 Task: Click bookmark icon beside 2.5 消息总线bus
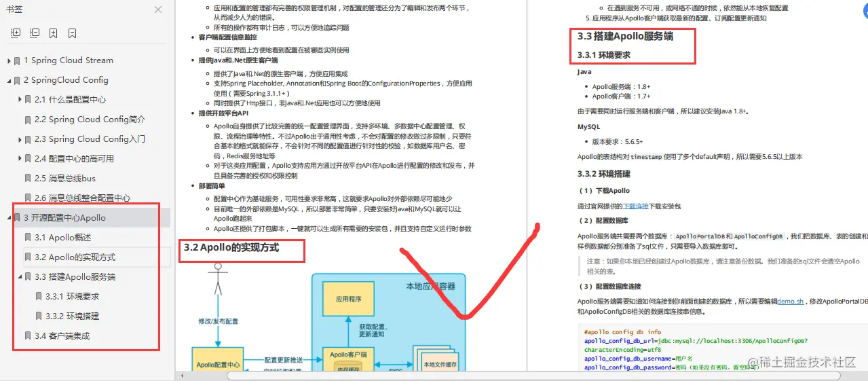click(x=28, y=179)
